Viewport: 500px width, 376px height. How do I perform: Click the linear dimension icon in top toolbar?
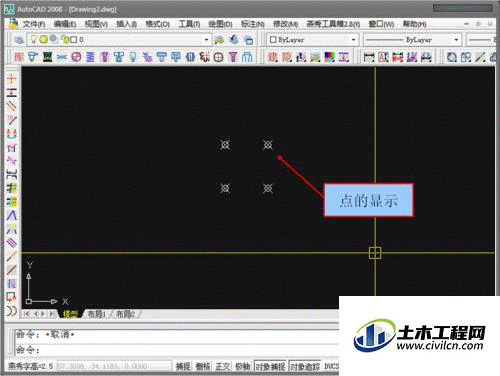click(x=369, y=57)
